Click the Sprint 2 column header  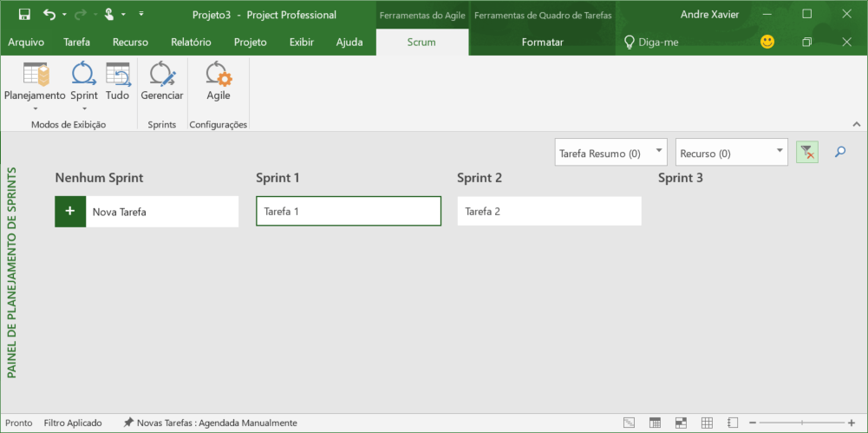click(x=480, y=178)
